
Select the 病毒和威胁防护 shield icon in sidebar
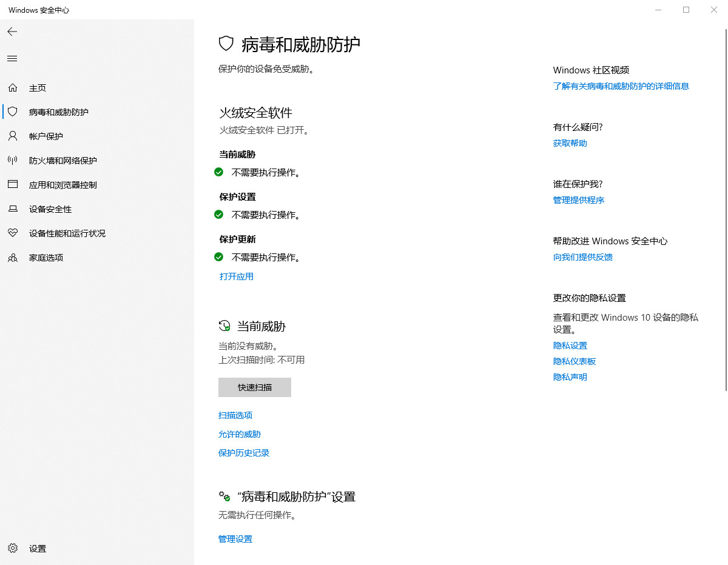click(x=12, y=112)
